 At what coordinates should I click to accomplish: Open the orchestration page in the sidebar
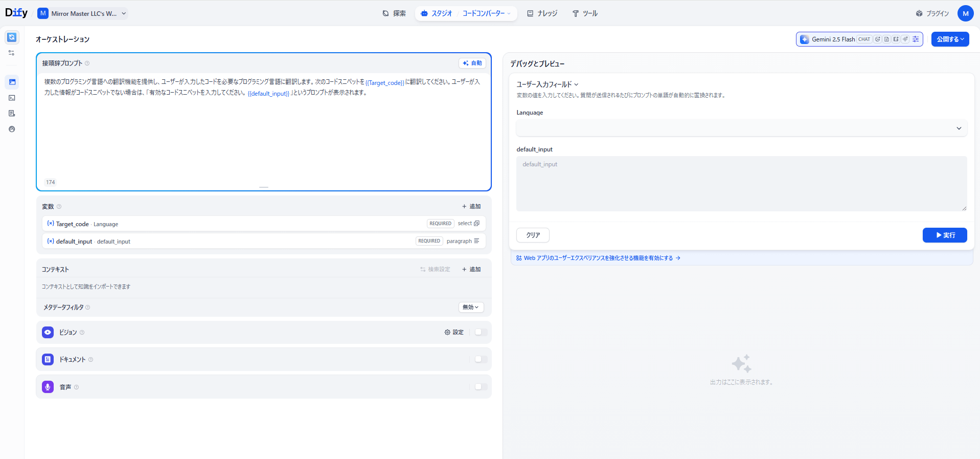(x=12, y=82)
